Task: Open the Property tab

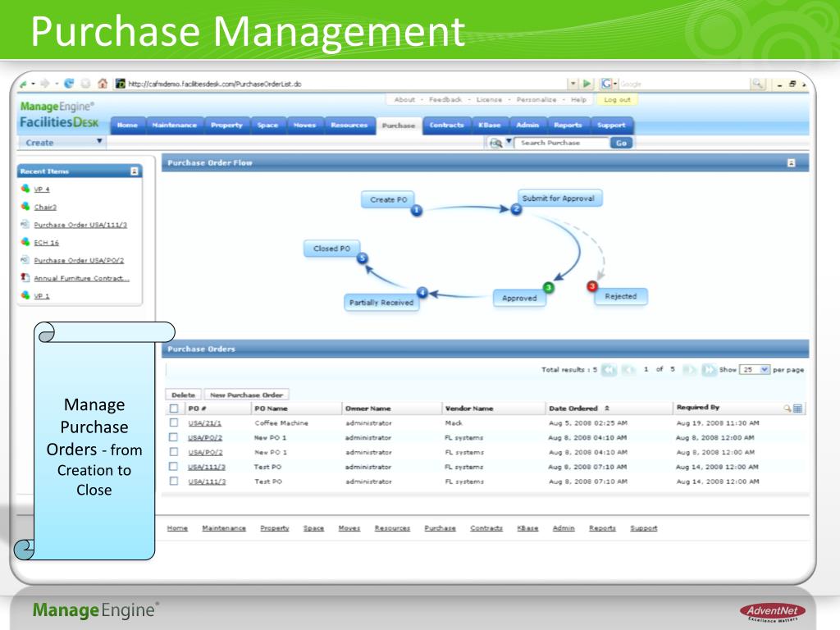Action: click(226, 126)
